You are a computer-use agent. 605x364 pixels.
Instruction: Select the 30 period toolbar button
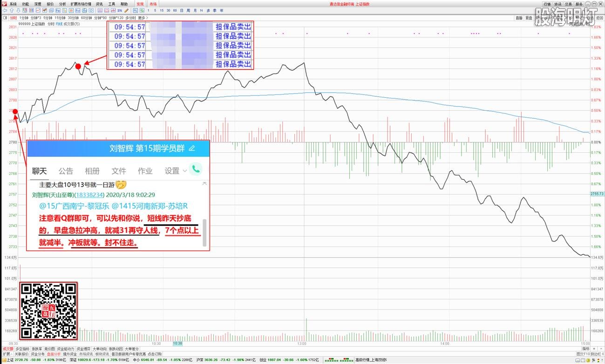pyautogui.click(x=168, y=10)
